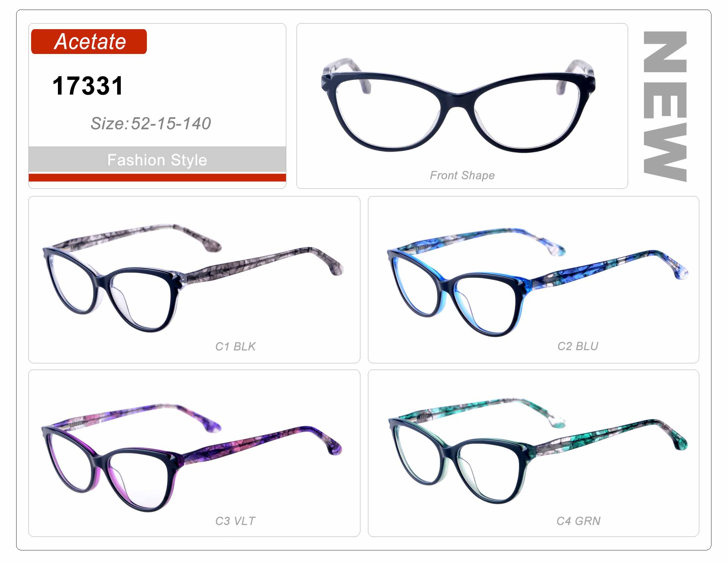Click the Front Shape caption
Viewport: 728px width, 563px height.
462,176
